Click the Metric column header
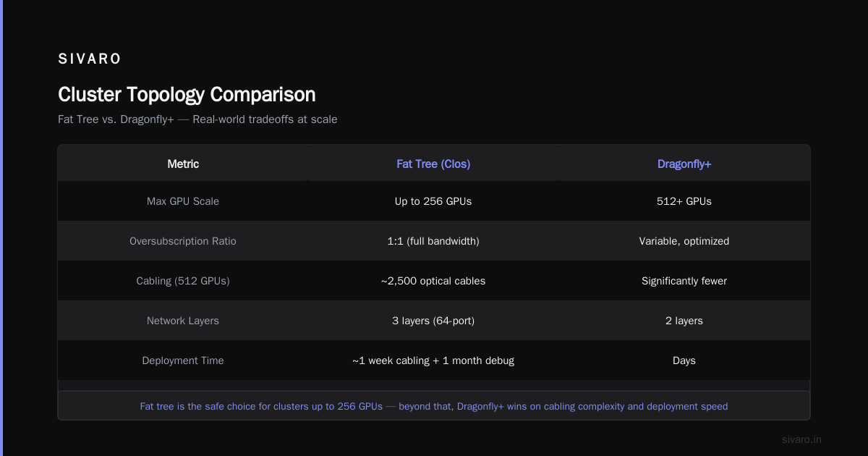 [x=183, y=164]
